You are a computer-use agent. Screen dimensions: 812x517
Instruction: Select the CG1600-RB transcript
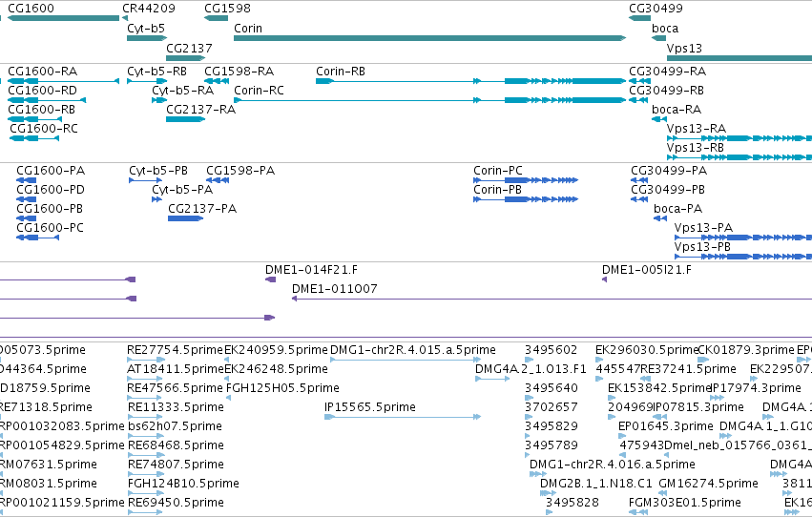34,119
